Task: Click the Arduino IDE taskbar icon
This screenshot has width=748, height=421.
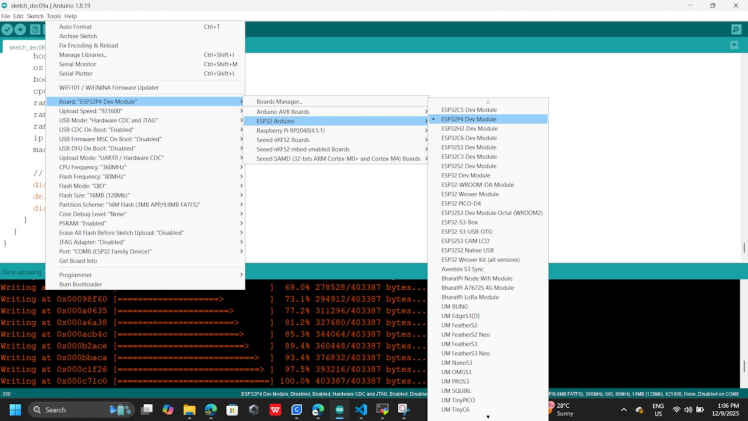Action: pos(340,410)
